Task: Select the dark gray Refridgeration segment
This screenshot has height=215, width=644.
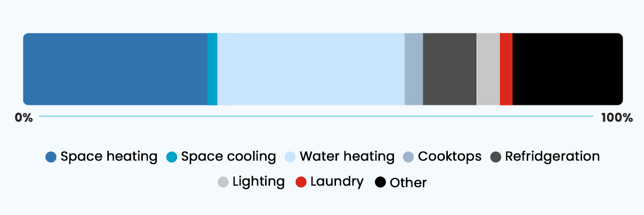Action: pos(449,69)
